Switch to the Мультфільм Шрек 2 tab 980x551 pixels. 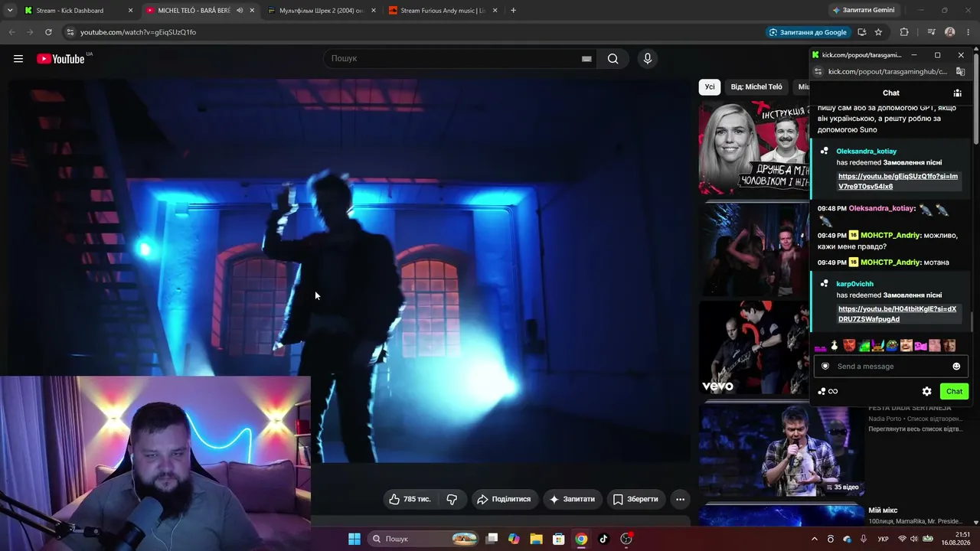coord(322,11)
